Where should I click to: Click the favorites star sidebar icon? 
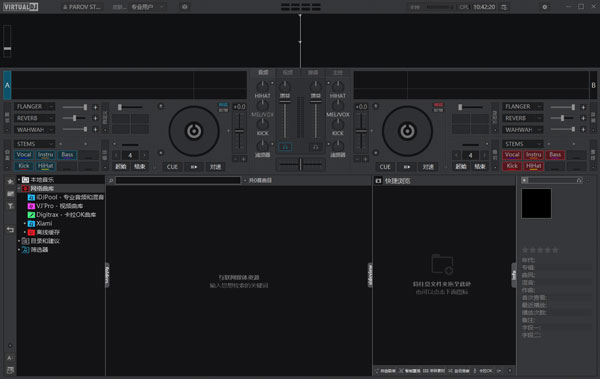click(10, 181)
